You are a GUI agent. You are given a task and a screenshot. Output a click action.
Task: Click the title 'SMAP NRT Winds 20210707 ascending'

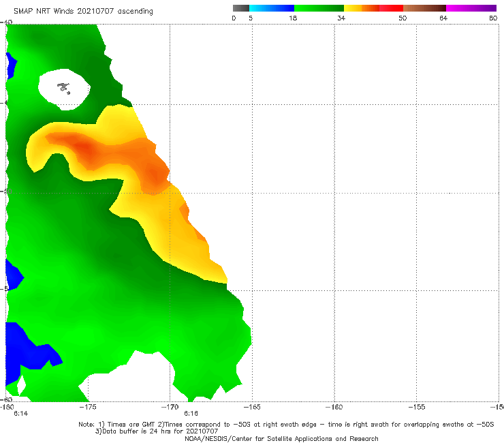coord(83,12)
